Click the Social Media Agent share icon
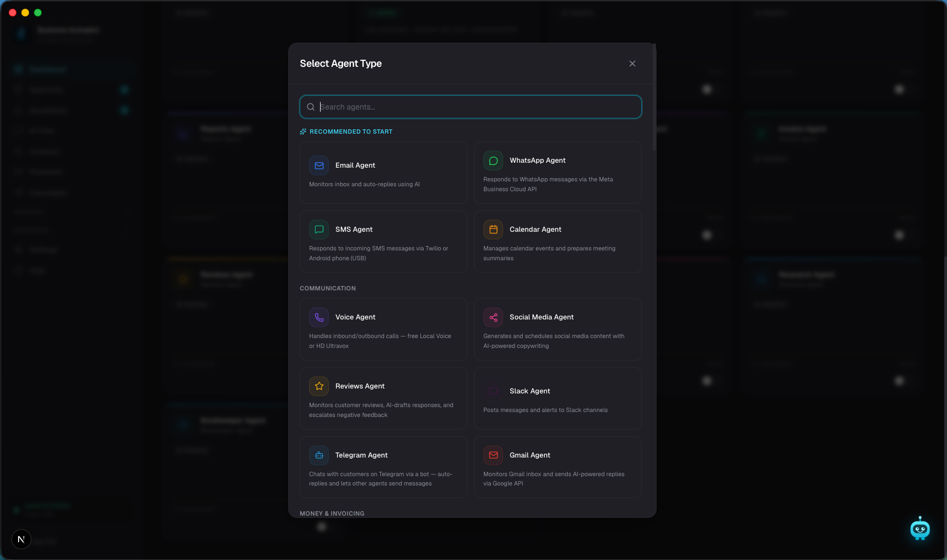Screen dimensions: 947x560 click(x=493, y=317)
